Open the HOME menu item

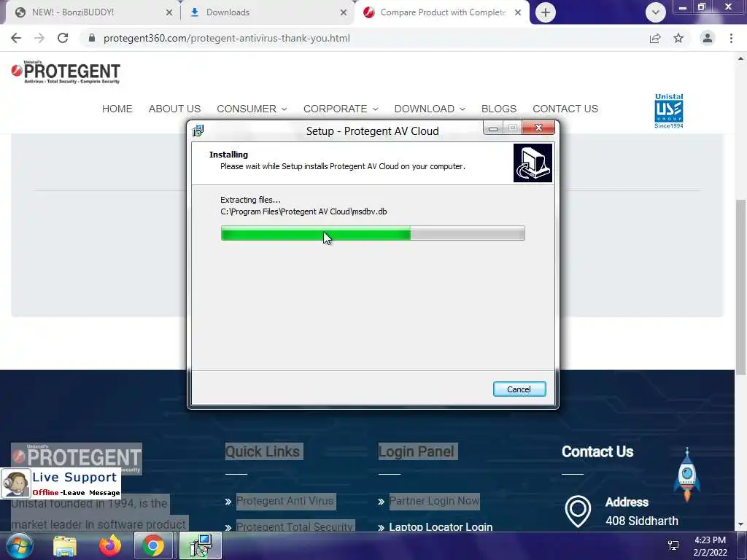[117, 109]
